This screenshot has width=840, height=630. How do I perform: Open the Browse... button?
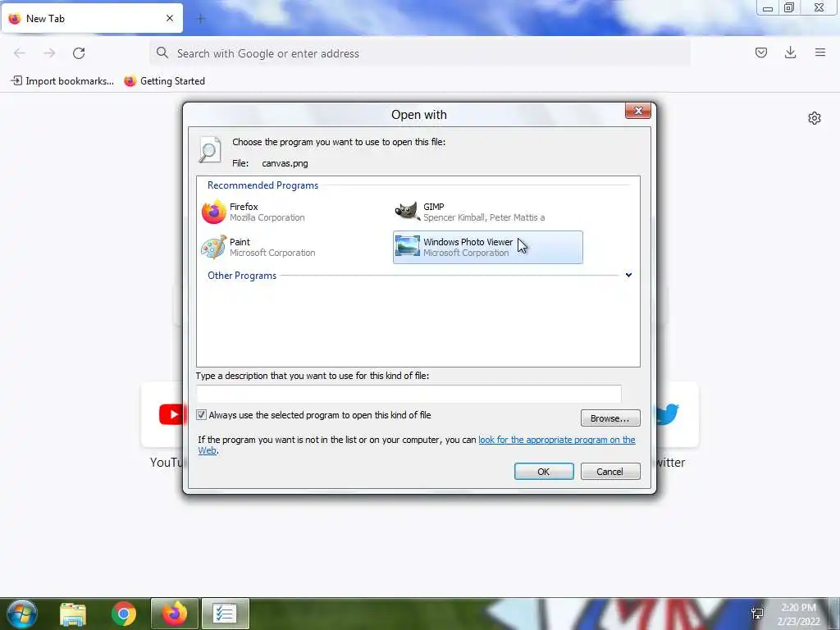610,418
